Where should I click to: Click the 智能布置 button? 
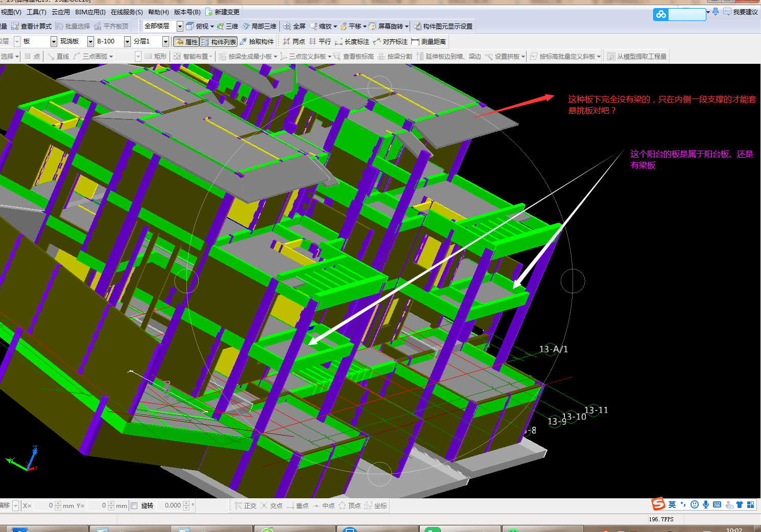pyautogui.click(x=193, y=56)
